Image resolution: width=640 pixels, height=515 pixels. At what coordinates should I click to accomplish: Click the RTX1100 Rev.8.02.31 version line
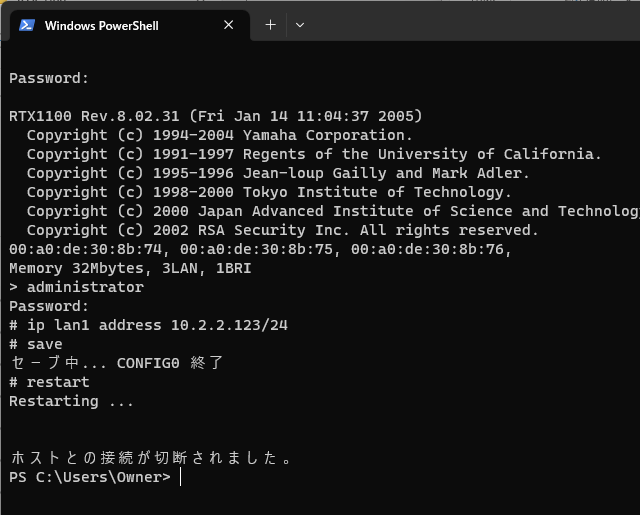tap(216, 116)
